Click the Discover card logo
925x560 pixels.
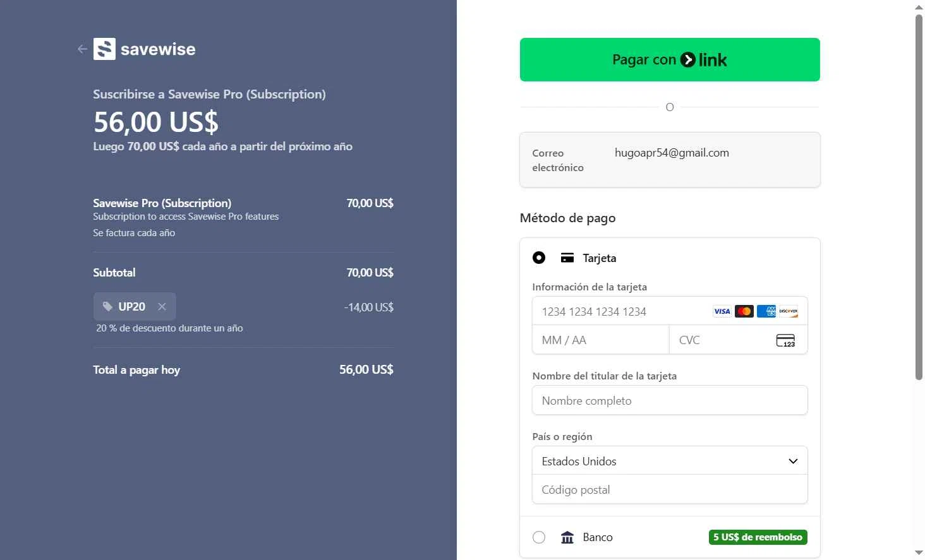789,311
